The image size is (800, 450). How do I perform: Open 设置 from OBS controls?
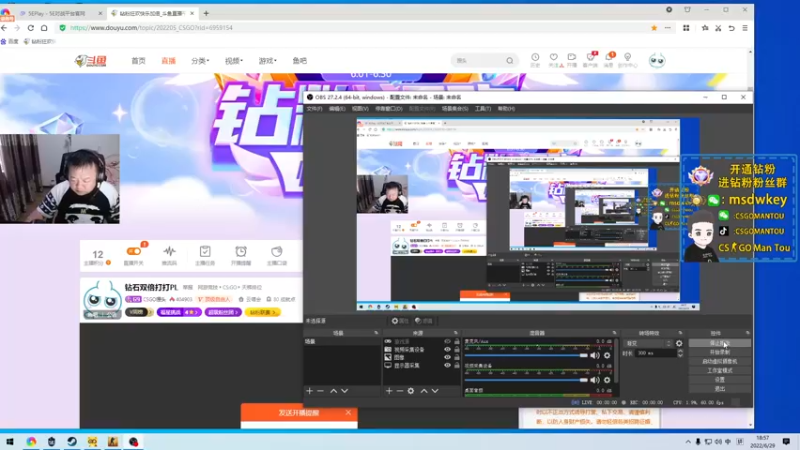tap(719, 380)
